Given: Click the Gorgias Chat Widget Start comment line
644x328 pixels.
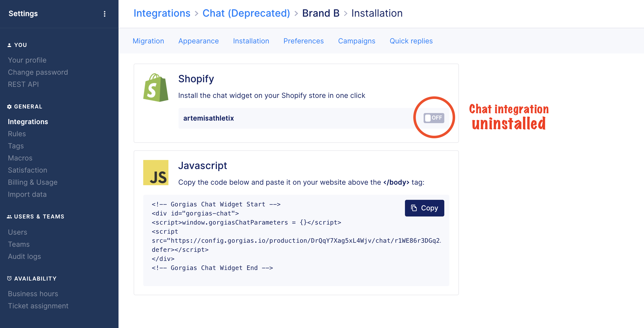Looking at the screenshot, I should tap(216, 204).
